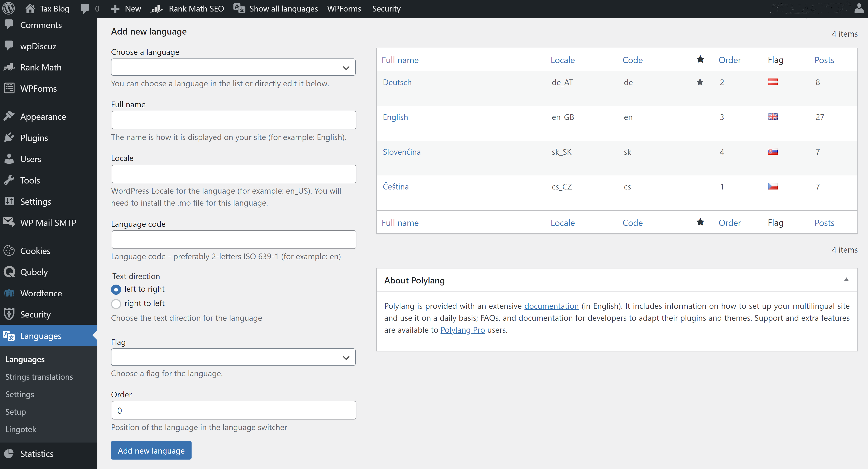Focus the Language code input field
Screen dimensions: 868x469
(233, 239)
